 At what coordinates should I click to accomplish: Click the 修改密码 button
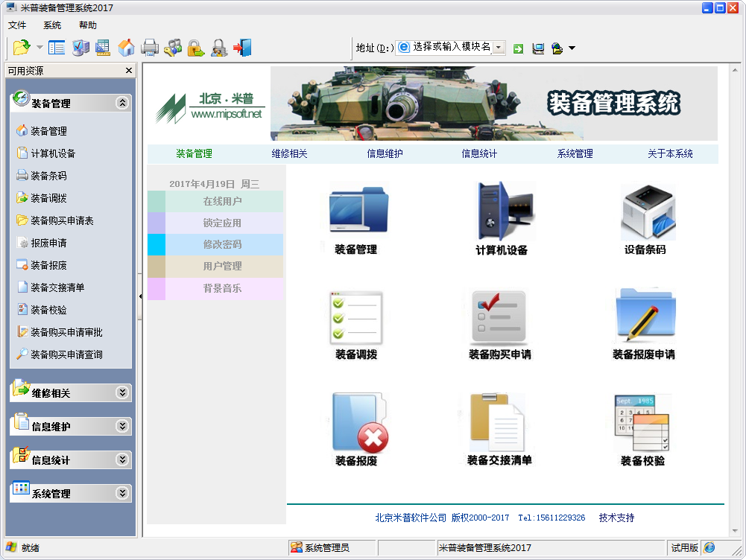point(215,244)
